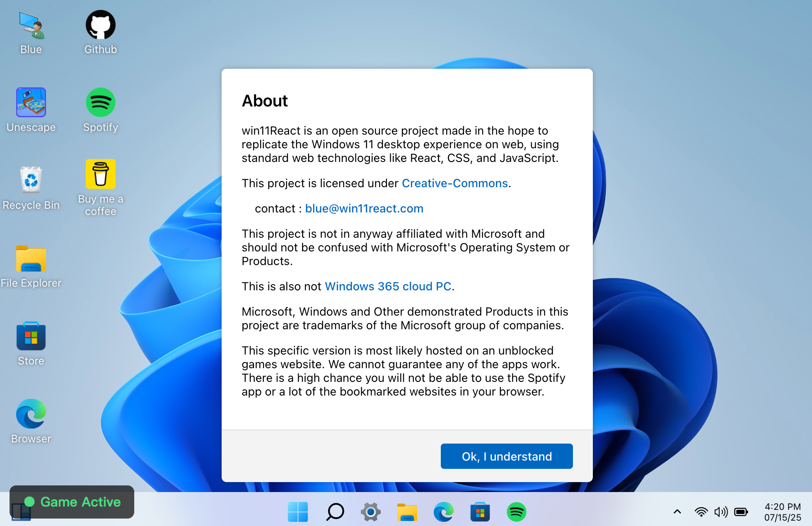Launch Edge browser from the taskbar
This screenshot has width=812, height=526.
click(444, 512)
